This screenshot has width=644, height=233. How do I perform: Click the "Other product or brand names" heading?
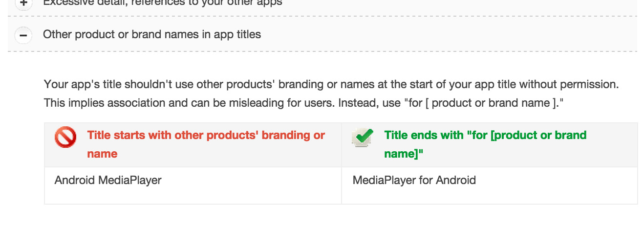pos(152,35)
